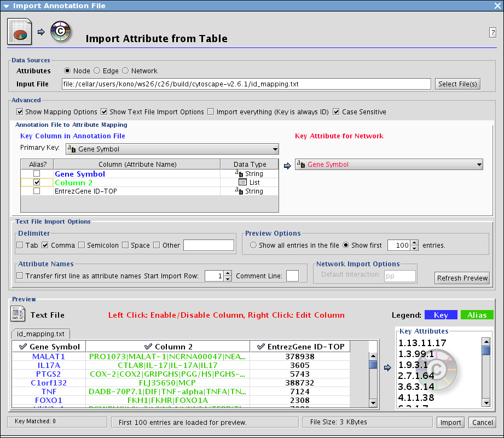
Task: Open the Primary Key dropdown
Action: [x=172, y=149]
